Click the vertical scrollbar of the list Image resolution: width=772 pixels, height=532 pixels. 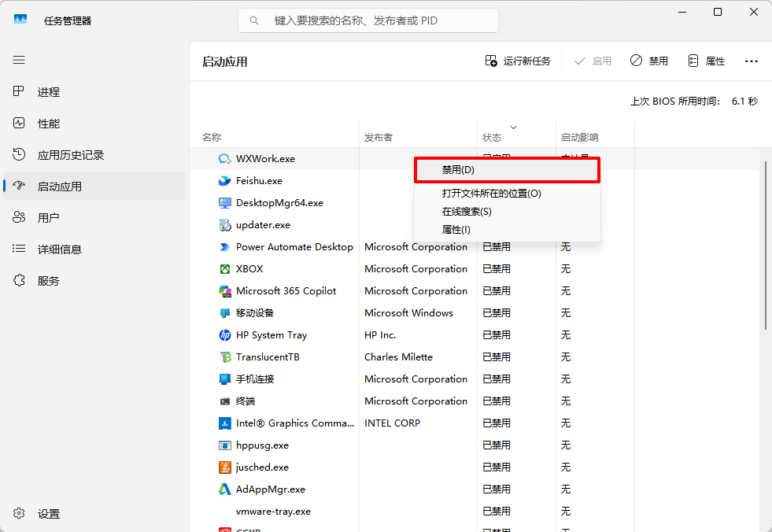click(766, 246)
